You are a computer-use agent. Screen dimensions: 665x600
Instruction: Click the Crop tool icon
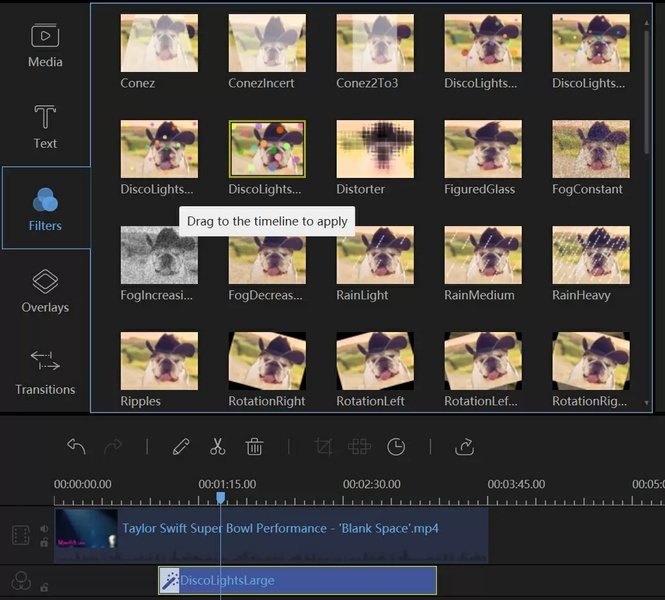pos(323,447)
